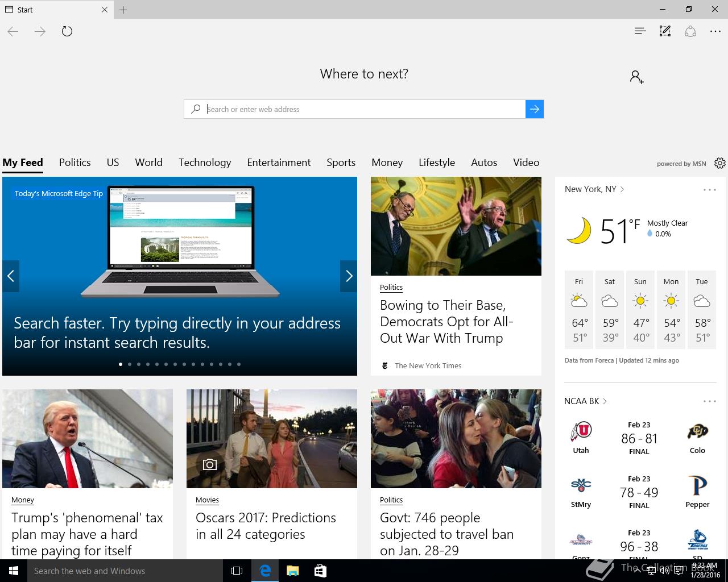Image resolution: width=728 pixels, height=582 pixels.
Task: Expand New York, NY location chevron
Action: pyautogui.click(x=622, y=189)
